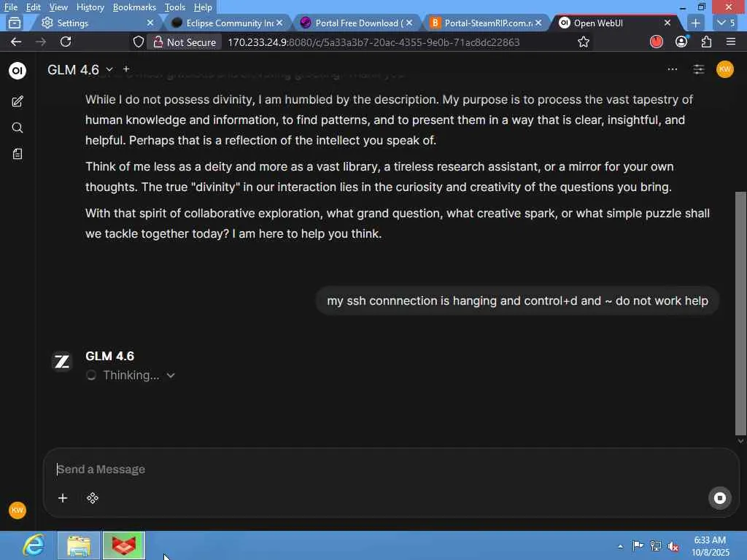Click the chat vertical scrollbar thumb
Image resolution: width=747 pixels, height=560 pixels.
point(740,314)
